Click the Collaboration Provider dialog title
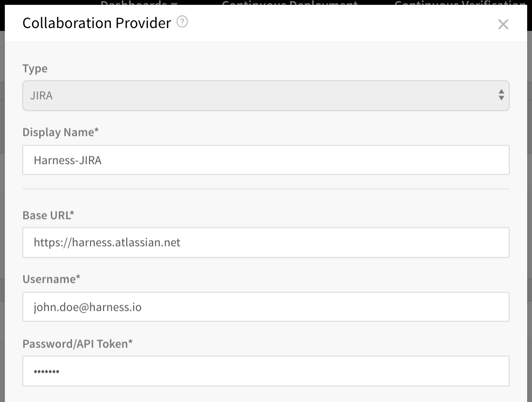This screenshot has height=402, width=532. (x=97, y=23)
